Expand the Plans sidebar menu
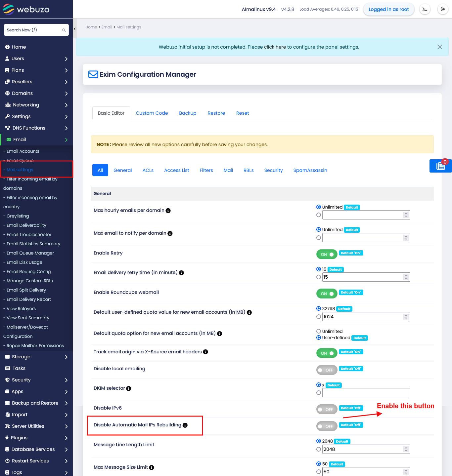452x476 pixels. [x=36, y=70]
